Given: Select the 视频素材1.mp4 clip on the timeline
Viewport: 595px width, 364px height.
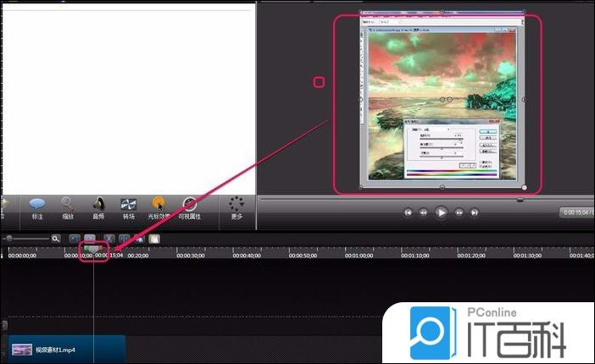Looking at the screenshot, I should tap(67, 350).
